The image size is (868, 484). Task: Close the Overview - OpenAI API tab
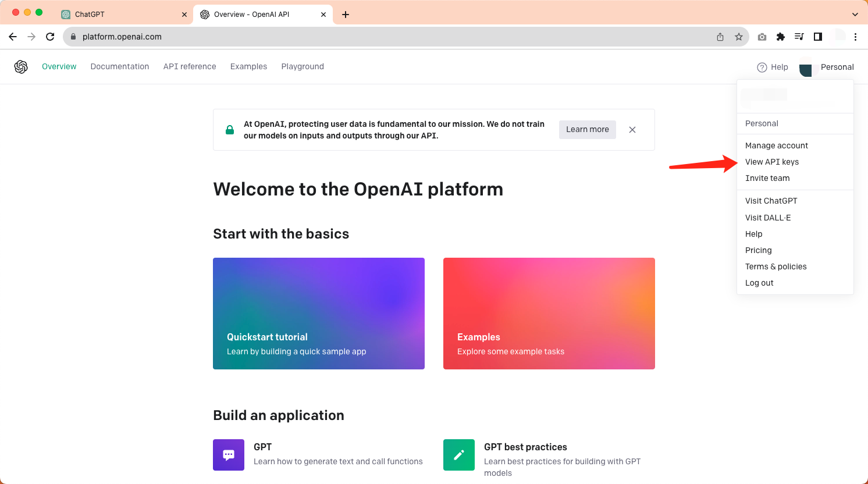coord(323,15)
